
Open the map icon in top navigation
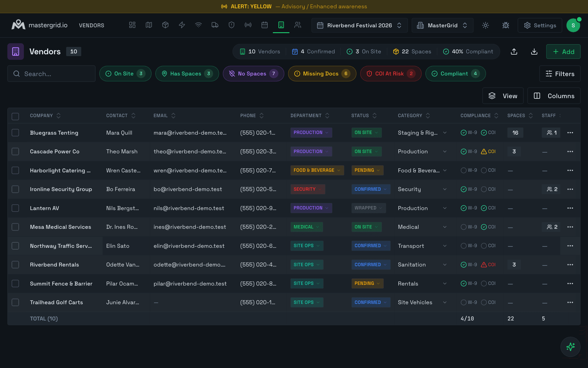tap(149, 25)
